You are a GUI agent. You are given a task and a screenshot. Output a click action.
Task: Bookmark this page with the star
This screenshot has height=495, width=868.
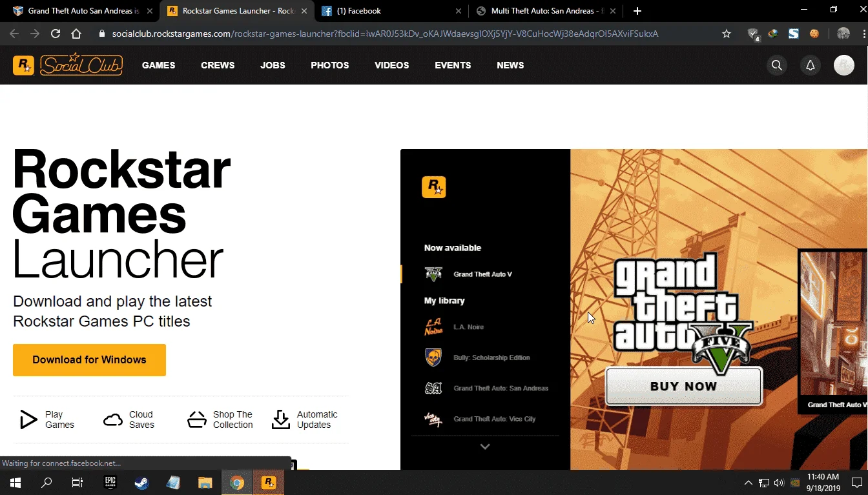point(727,34)
